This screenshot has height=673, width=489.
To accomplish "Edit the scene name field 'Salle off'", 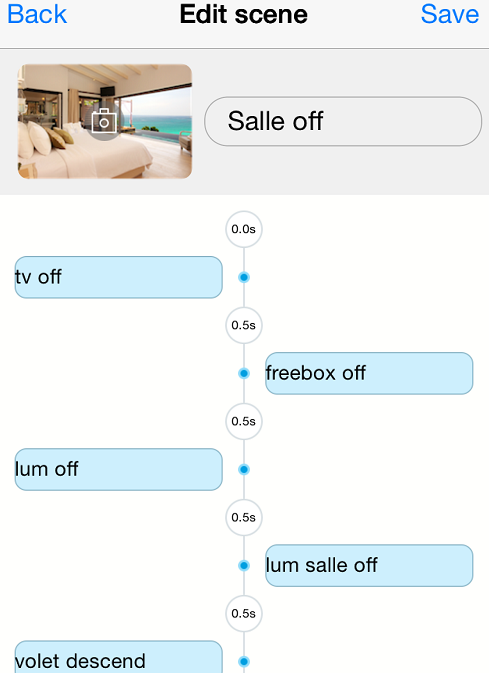I will [343, 121].
